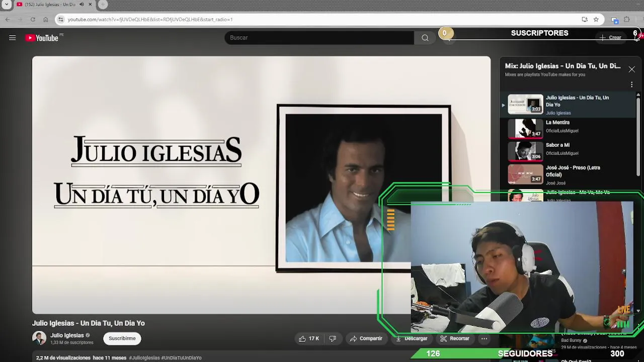644x362 pixels.
Task: Click the Compartir share button
Action: click(x=366, y=338)
